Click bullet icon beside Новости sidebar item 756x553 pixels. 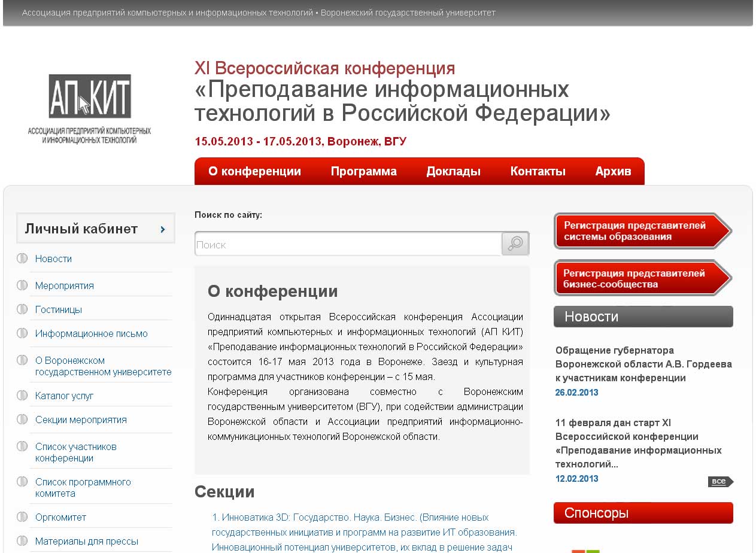click(x=22, y=259)
